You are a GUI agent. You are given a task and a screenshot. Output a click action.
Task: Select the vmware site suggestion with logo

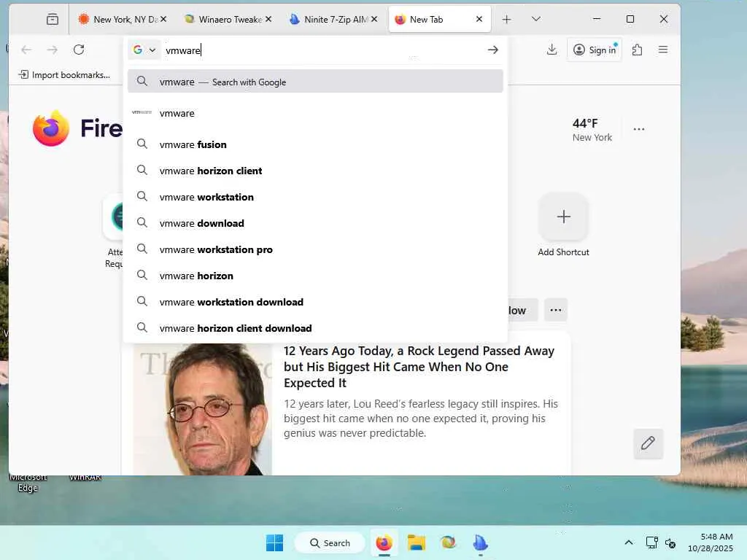pyautogui.click(x=315, y=113)
